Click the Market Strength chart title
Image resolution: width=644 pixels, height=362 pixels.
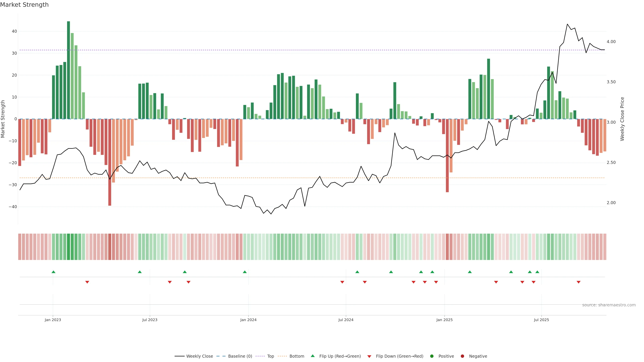click(24, 5)
